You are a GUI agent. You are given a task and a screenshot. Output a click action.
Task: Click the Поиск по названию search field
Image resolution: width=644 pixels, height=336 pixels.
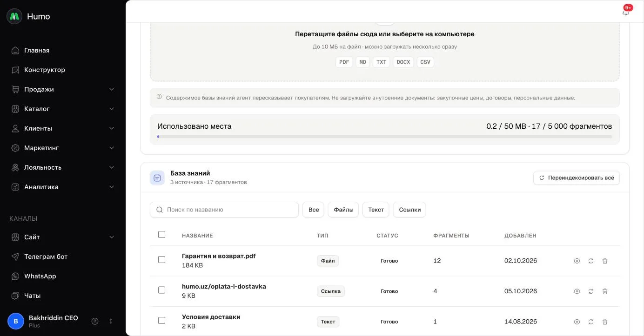pyautogui.click(x=224, y=210)
